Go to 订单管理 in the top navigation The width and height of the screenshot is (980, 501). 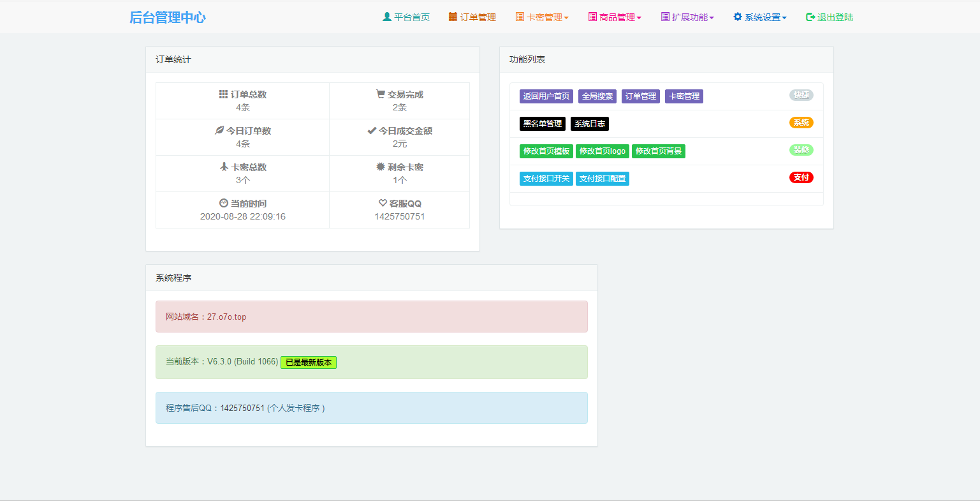point(478,17)
